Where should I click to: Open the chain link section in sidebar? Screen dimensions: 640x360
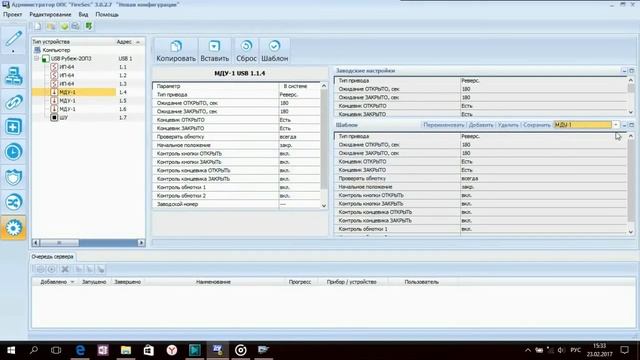pyautogui.click(x=13, y=102)
